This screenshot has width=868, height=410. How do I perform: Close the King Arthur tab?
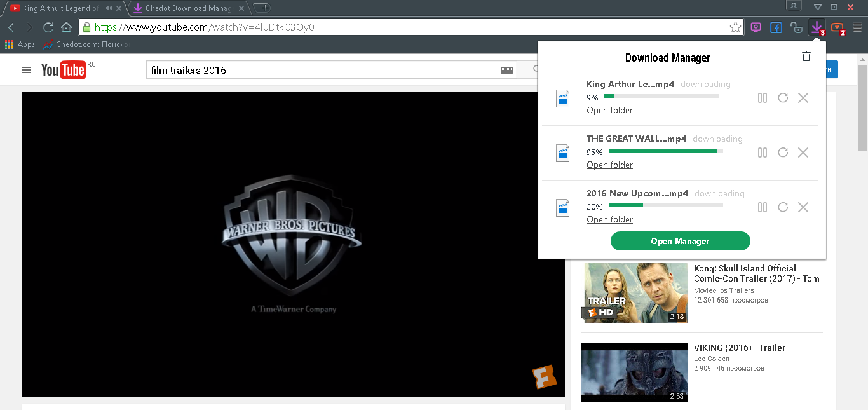[119, 8]
